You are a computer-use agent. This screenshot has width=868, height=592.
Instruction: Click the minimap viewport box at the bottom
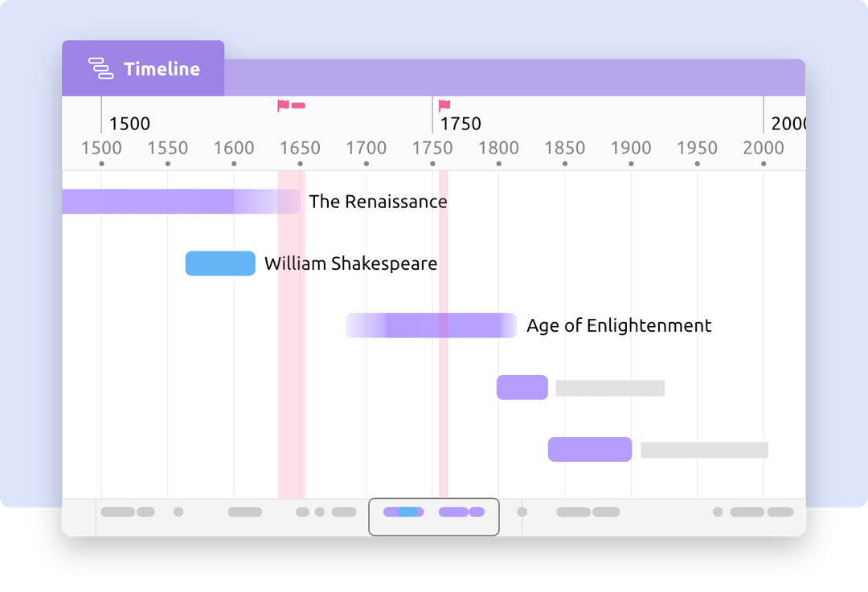[x=434, y=517]
